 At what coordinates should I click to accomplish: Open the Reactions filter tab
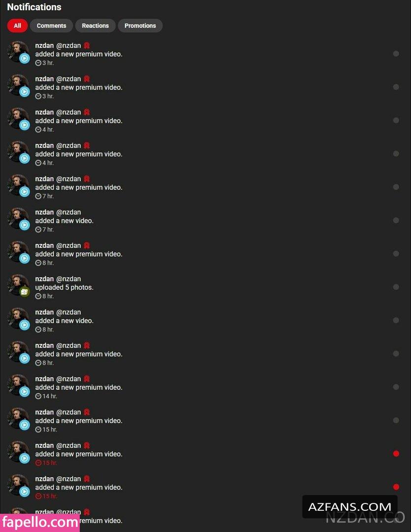point(95,26)
